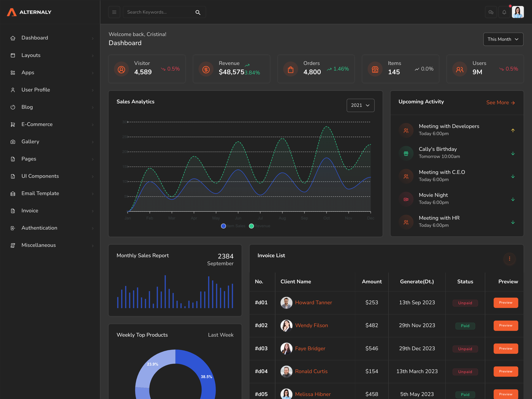Image resolution: width=532 pixels, height=399 pixels.
Task: Click the Layouts sidebar icon
Action: tap(13, 55)
